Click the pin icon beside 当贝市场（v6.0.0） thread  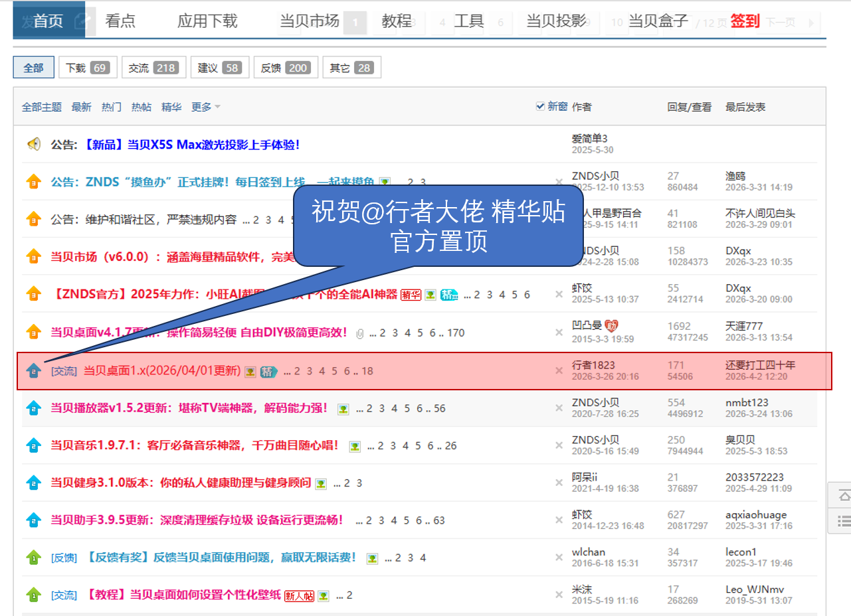(x=33, y=256)
